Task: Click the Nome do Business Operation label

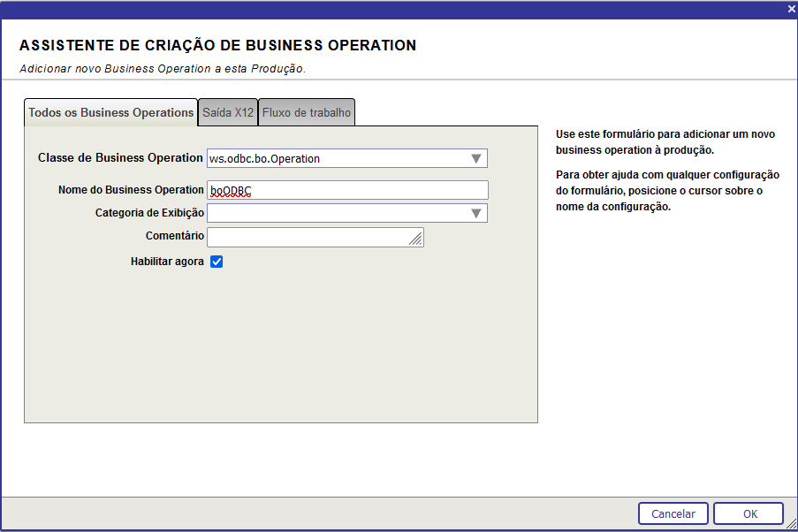Action: (x=131, y=190)
